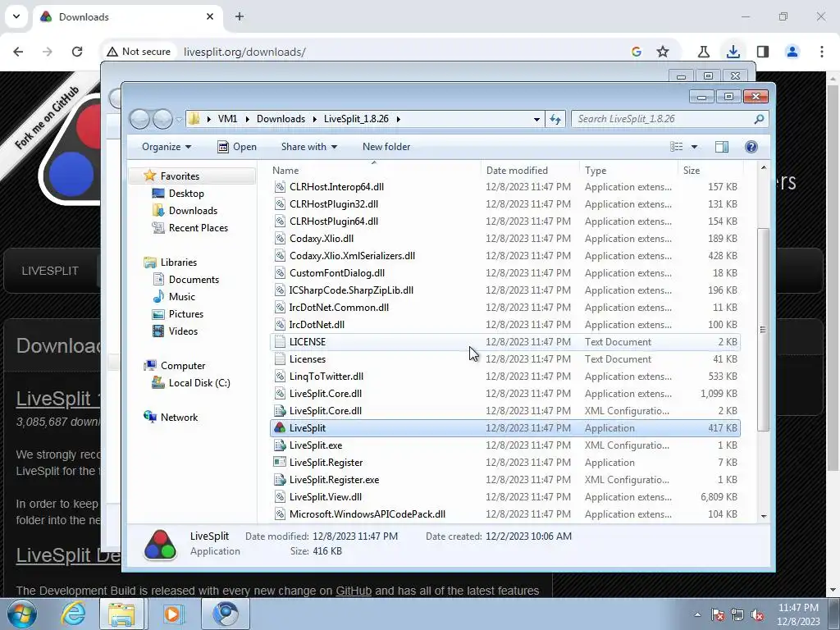Expand the change view options arrow
Image resolution: width=840 pixels, height=630 pixels.
694,147
